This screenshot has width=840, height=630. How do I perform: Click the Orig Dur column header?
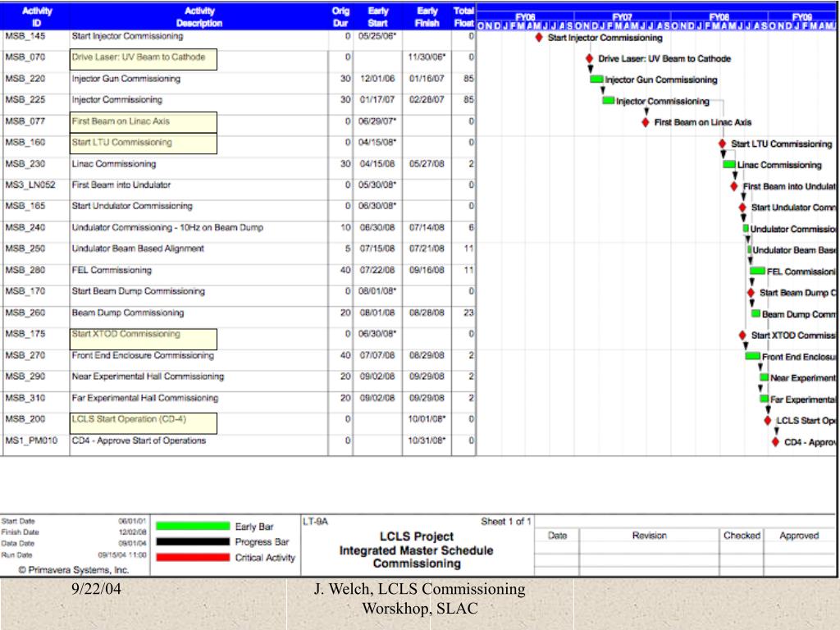340,16
